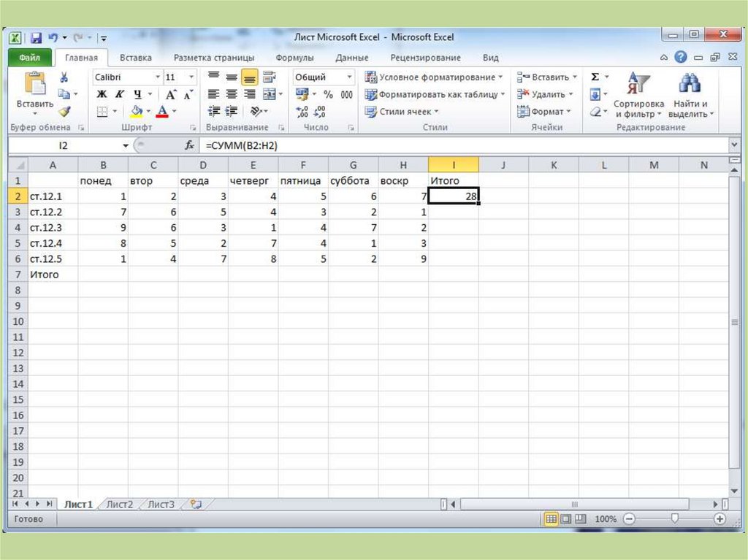Expand the Общий number format dropdown
Screen dimensions: 748x560
point(349,77)
